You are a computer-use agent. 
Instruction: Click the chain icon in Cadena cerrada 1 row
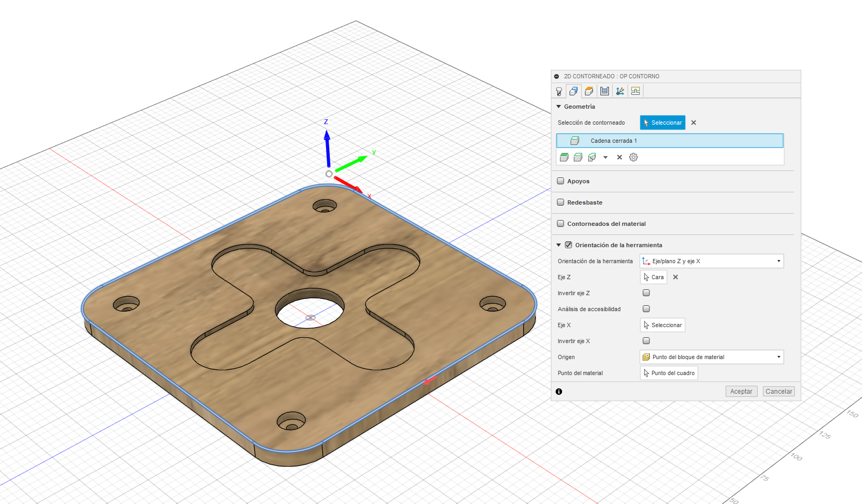575,141
